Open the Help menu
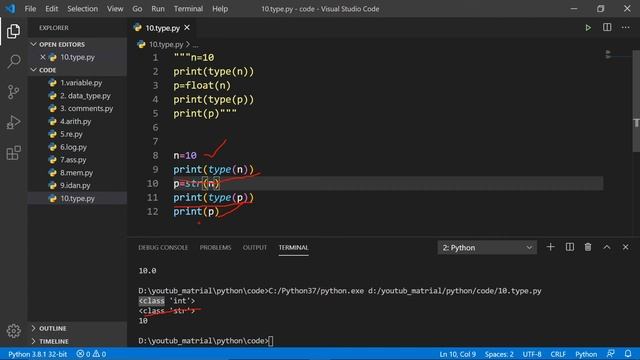This screenshot has width=640, height=360. tap(220, 9)
